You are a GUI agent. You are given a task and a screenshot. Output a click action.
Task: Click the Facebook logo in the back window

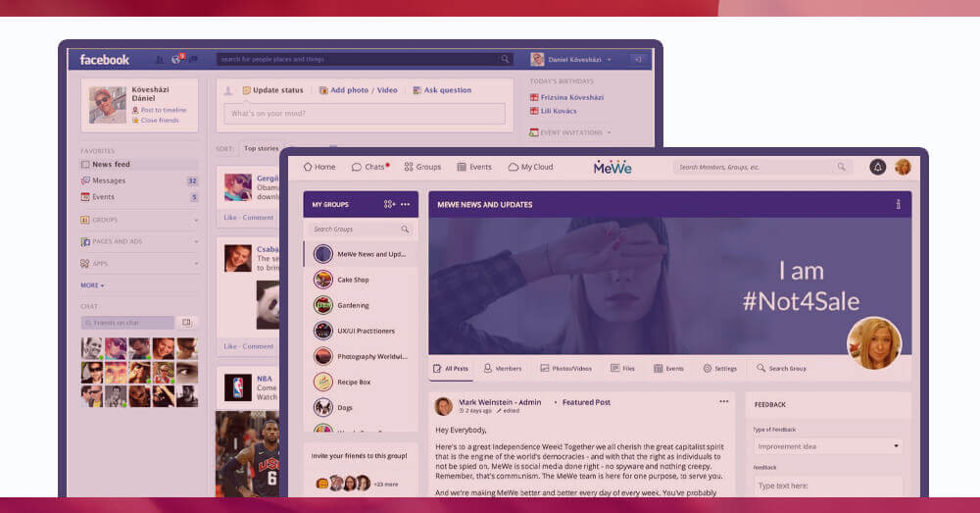coord(105,60)
